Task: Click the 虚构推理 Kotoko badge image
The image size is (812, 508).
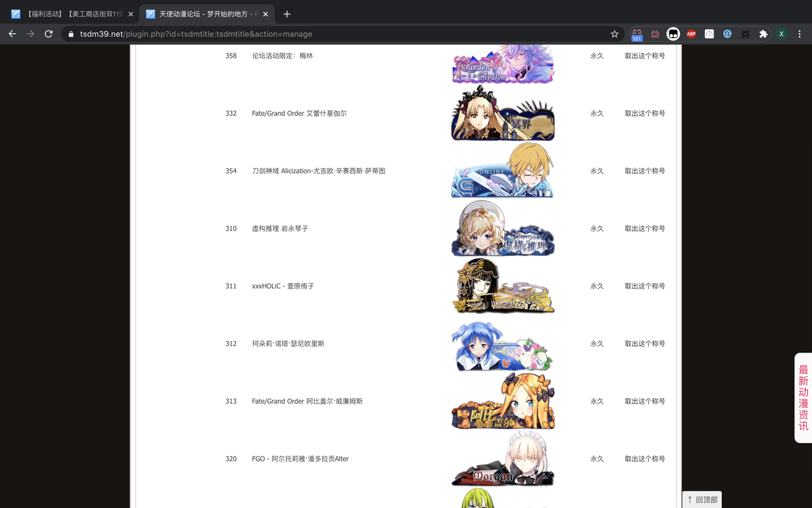Action: (503, 229)
